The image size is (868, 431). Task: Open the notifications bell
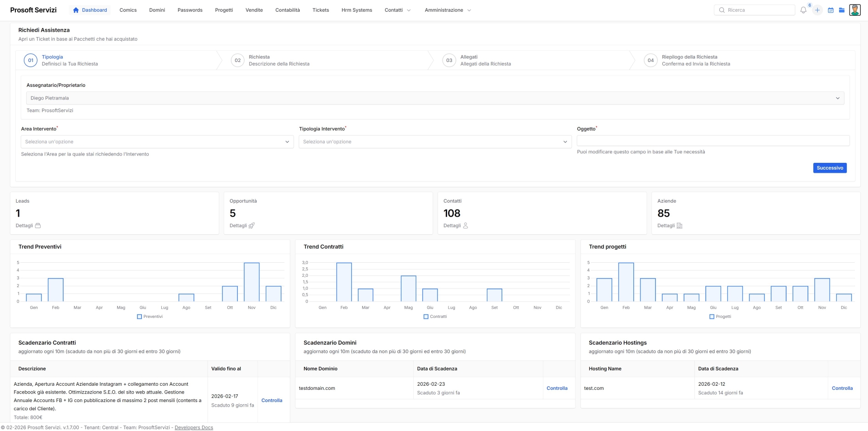tap(803, 10)
